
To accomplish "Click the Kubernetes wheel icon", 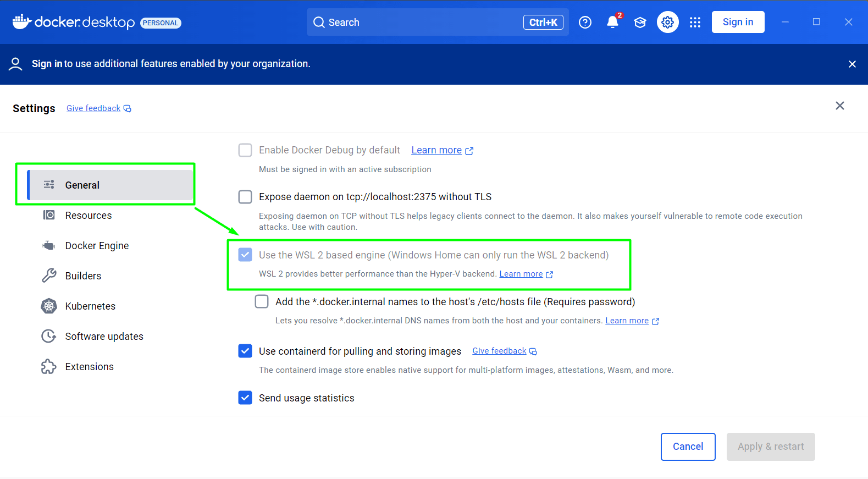I will tap(49, 306).
